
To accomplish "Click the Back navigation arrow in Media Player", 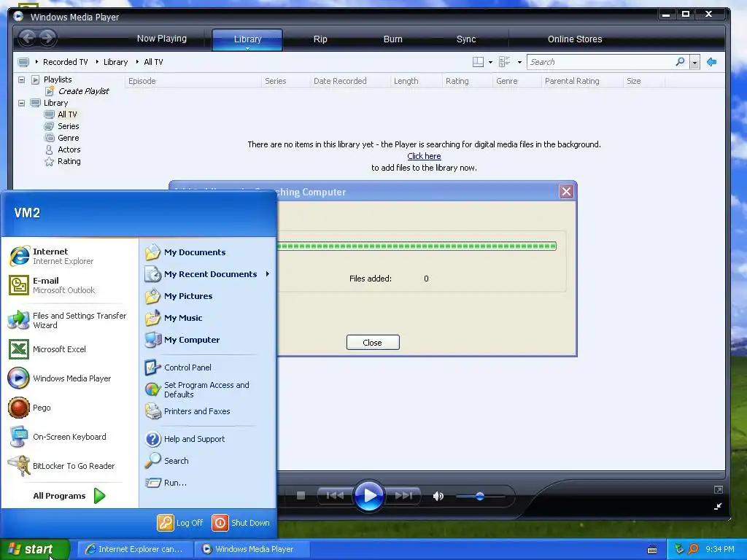I will coord(28,38).
